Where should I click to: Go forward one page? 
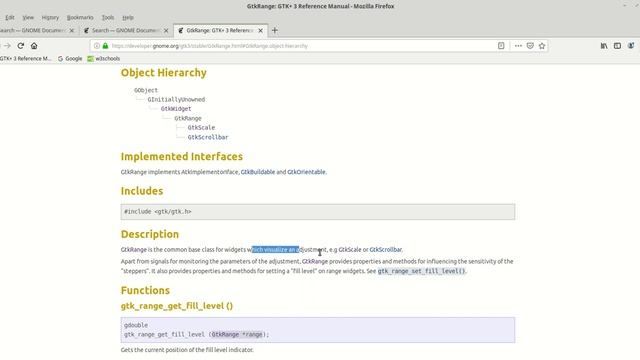click(7, 46)
